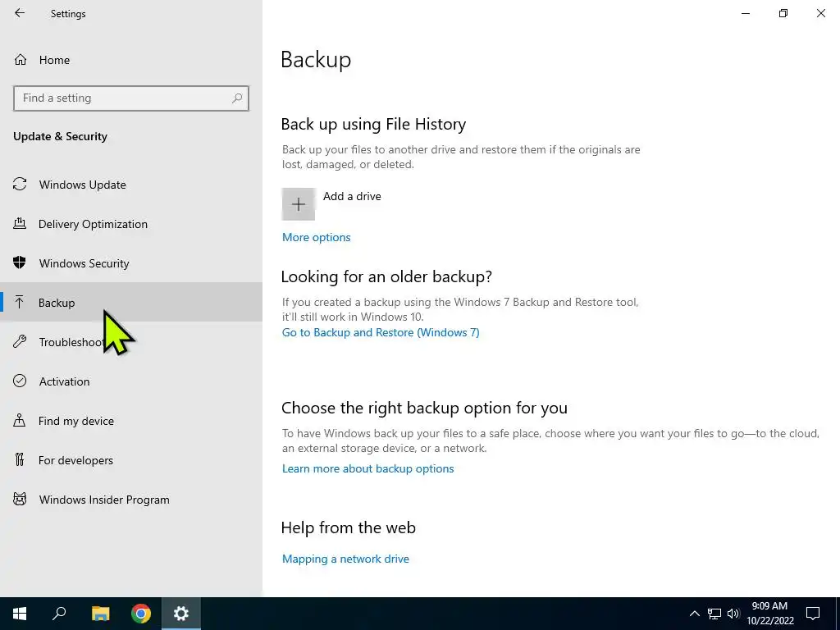Show hidden tray icons chevron
This screenshot has height=630, width=840.
click(x=694, y=614)
